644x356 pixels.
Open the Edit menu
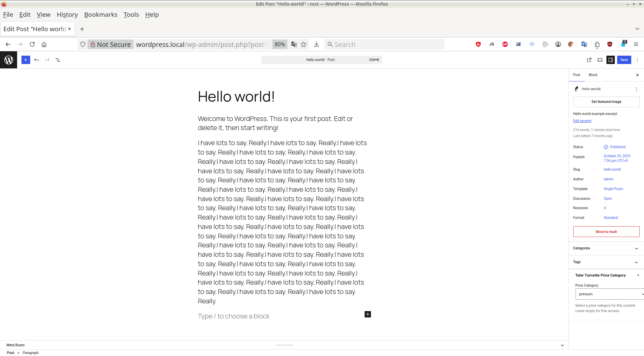coord(25,15)
